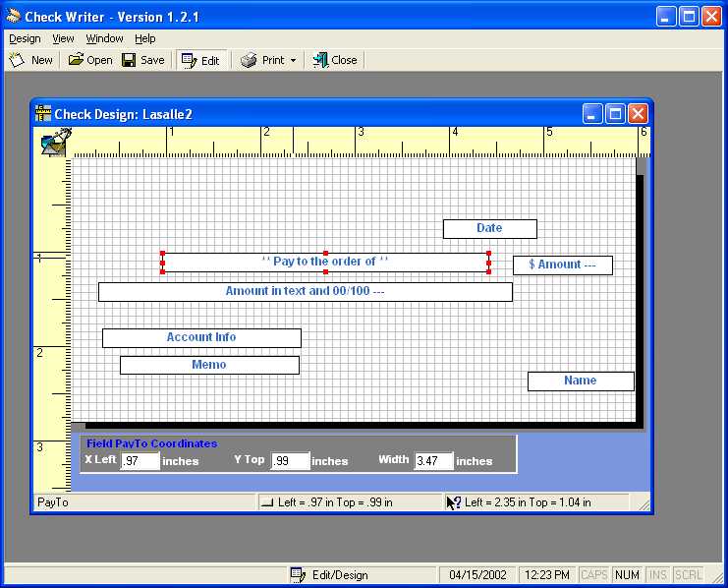
Task: Select the $ Amount field box
Action: [x=562, y=265]
